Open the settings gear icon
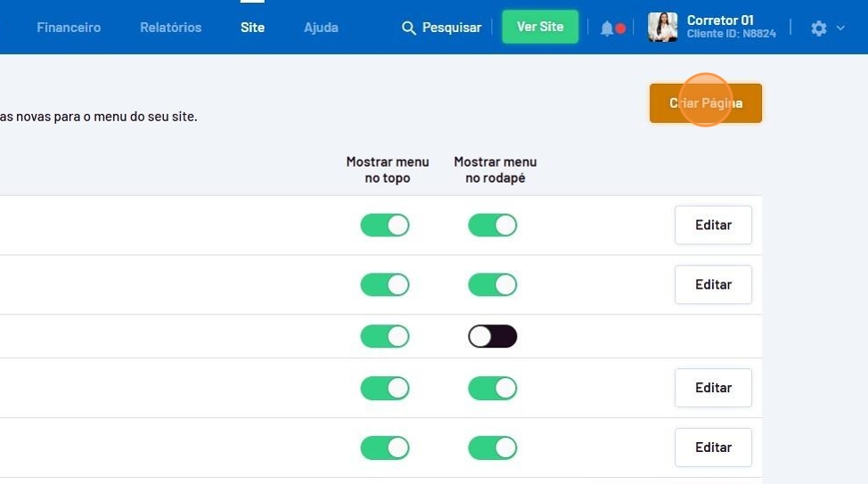Viewport: 868px width, 484px height. tap(819, 29)
